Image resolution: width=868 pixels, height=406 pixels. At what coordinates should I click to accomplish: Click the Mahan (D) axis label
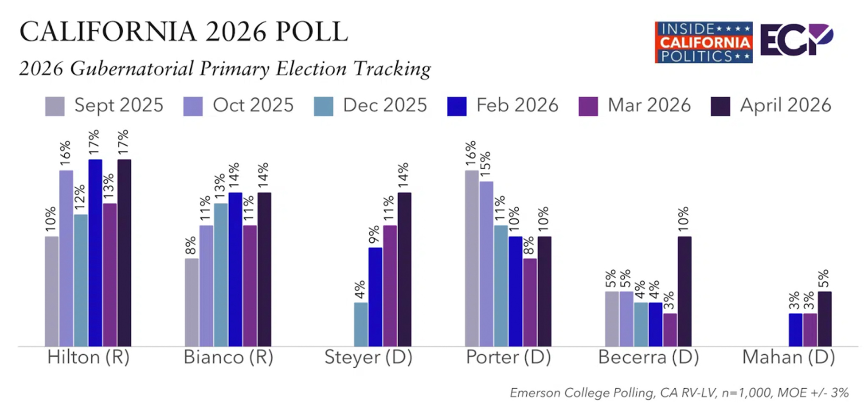[x=788, y=357]
